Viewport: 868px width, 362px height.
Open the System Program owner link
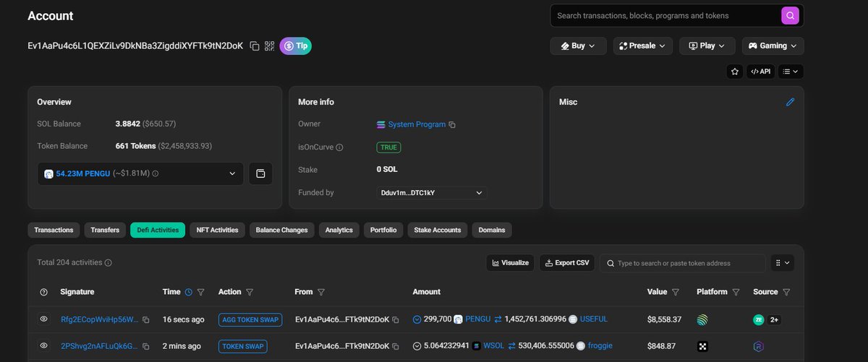[x=417, y=124]
